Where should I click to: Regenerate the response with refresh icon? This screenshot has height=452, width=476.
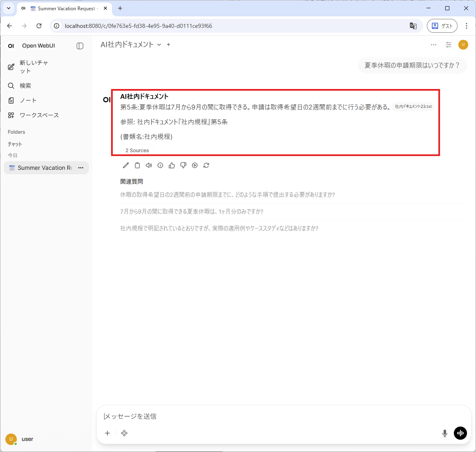click(206, 165)
